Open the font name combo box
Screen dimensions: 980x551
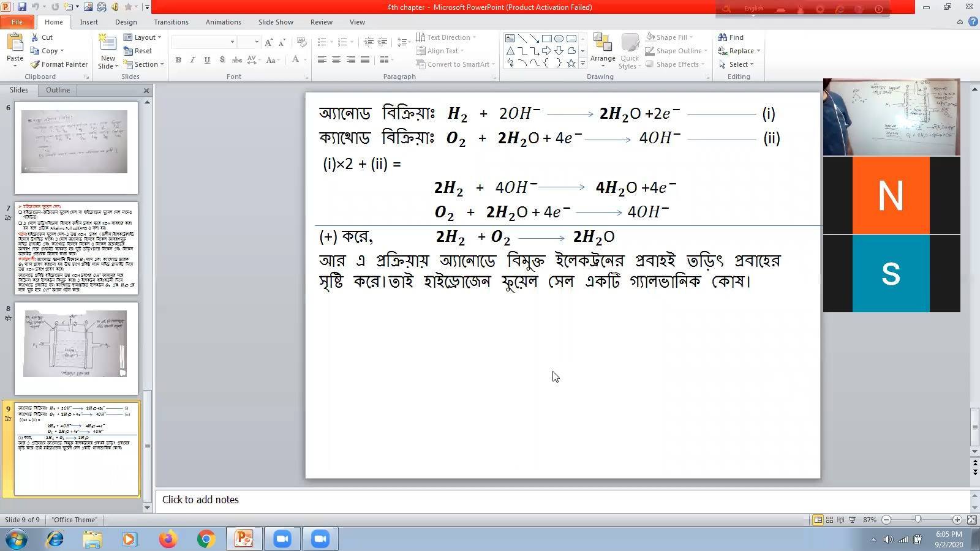(x=204, y=42)
